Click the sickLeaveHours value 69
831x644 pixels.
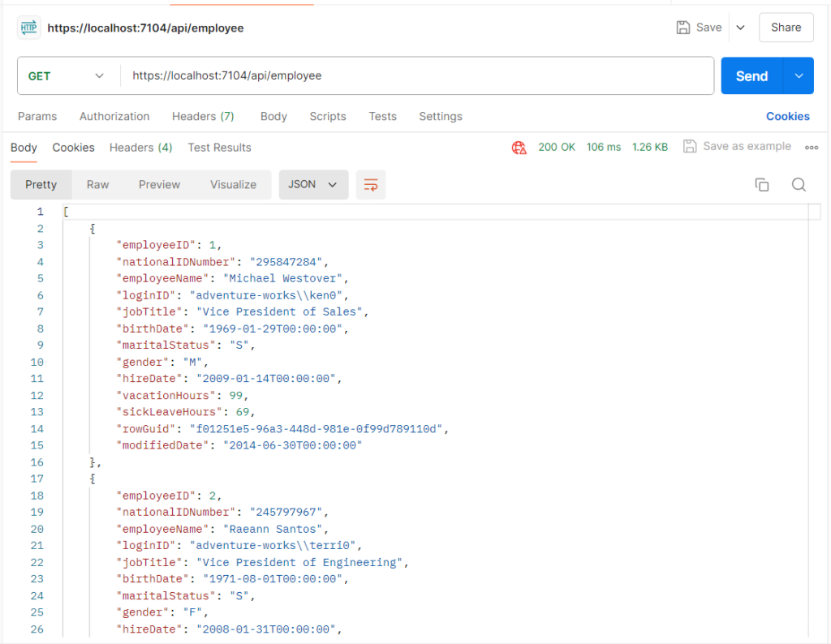(x=243, y=411)
